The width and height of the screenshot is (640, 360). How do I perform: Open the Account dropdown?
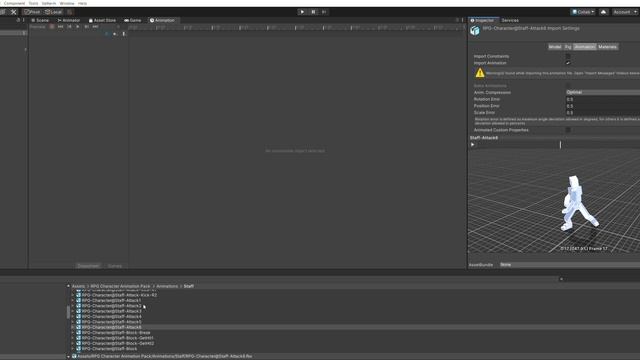pos(625,12)
